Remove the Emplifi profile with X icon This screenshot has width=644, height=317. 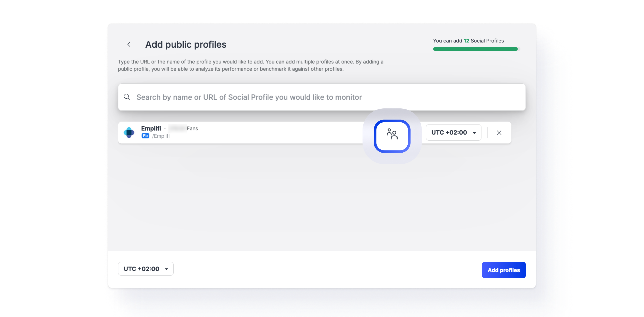click(x=499, y=133)
